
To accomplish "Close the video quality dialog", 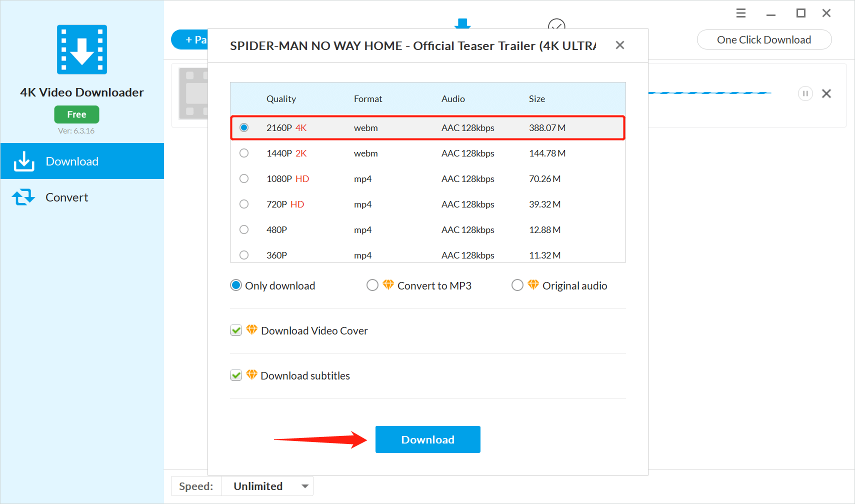I will point(619,45).
